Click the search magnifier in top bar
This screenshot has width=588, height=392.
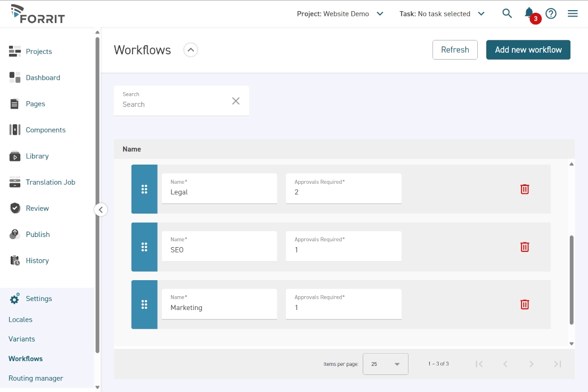(x=507, y=13)
